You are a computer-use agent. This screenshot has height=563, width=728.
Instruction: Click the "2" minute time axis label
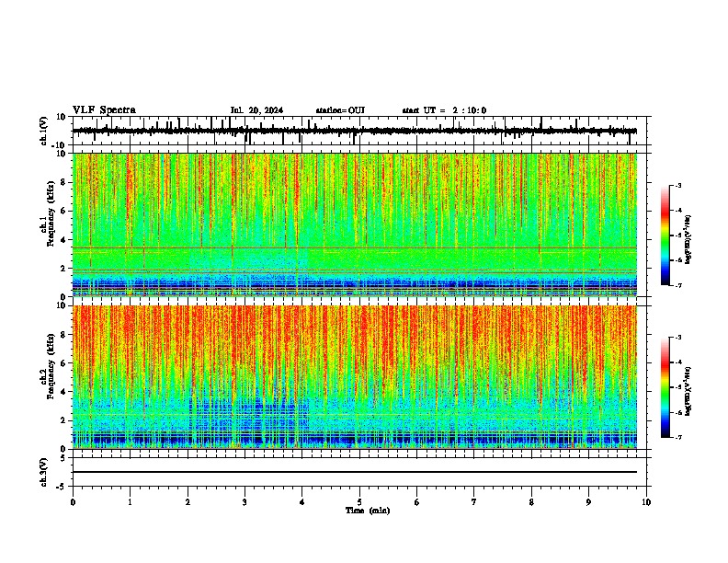click(x=188, y=502)
